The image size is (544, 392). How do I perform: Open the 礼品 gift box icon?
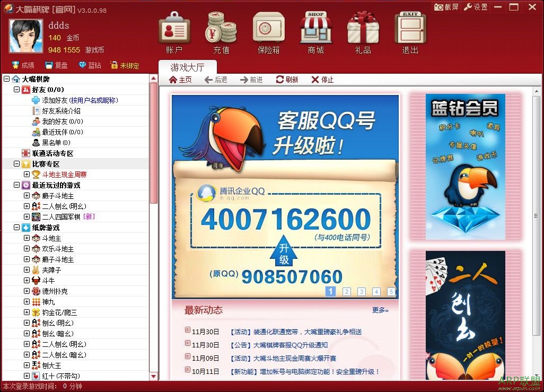363,32
